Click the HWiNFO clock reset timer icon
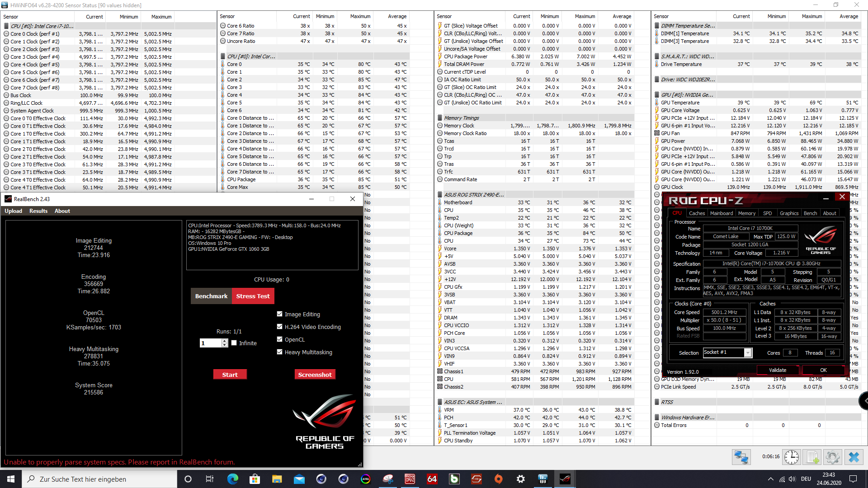Viewport: 868px width, 488px height. (791, 457)
